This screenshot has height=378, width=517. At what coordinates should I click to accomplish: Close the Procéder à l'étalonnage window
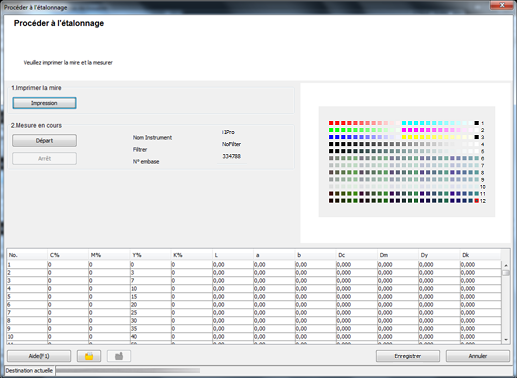[x=502, y=5]
